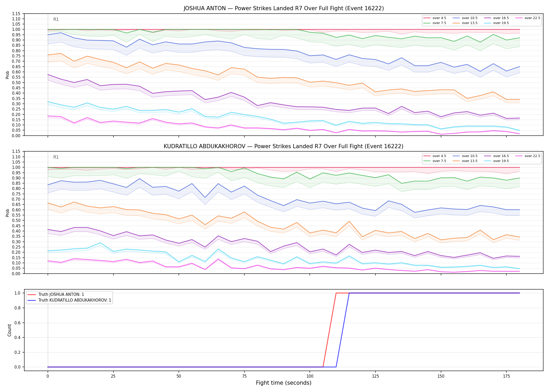Select 'over 7.5' in Joshua Anton chart legend
This screenshot has height=392, width=549.
(434, 23)
